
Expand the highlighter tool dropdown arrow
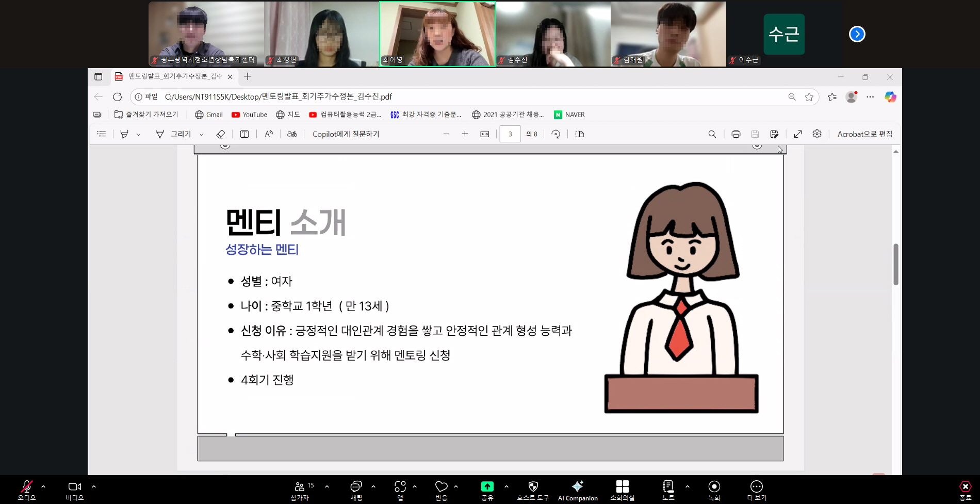[138, 135]
